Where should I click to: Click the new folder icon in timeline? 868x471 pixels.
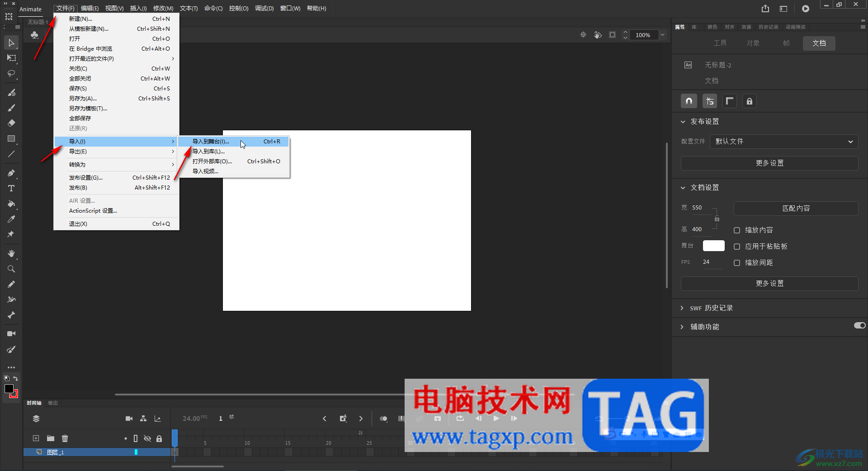[x=51, y=438]
